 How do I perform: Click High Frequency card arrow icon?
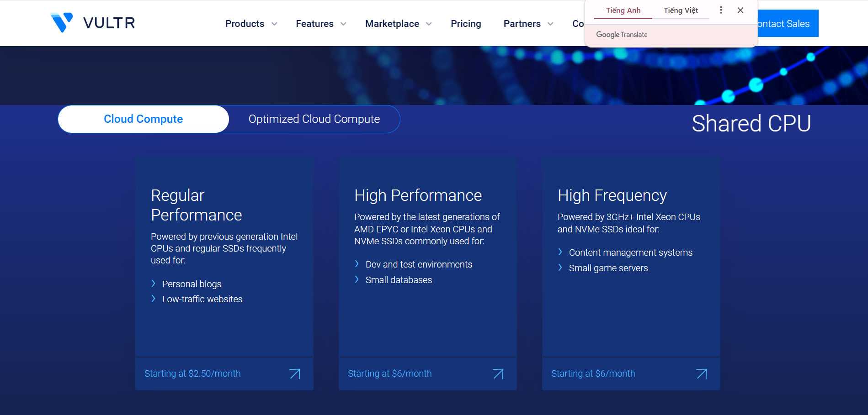point(702,374)
